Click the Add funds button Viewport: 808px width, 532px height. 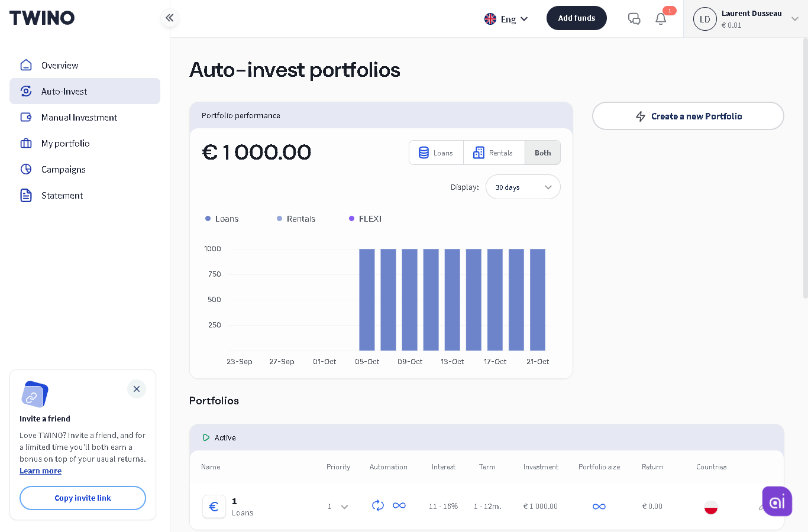point(577,18)
